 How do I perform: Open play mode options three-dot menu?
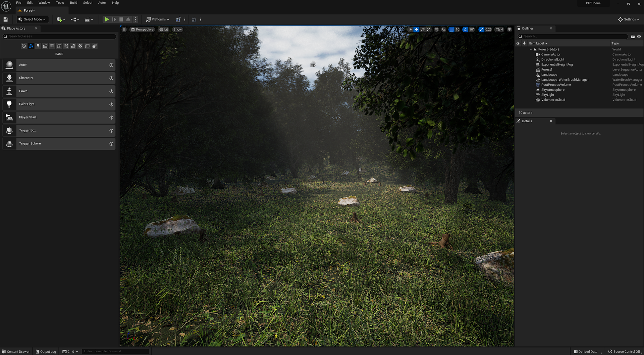coord(136,19)
